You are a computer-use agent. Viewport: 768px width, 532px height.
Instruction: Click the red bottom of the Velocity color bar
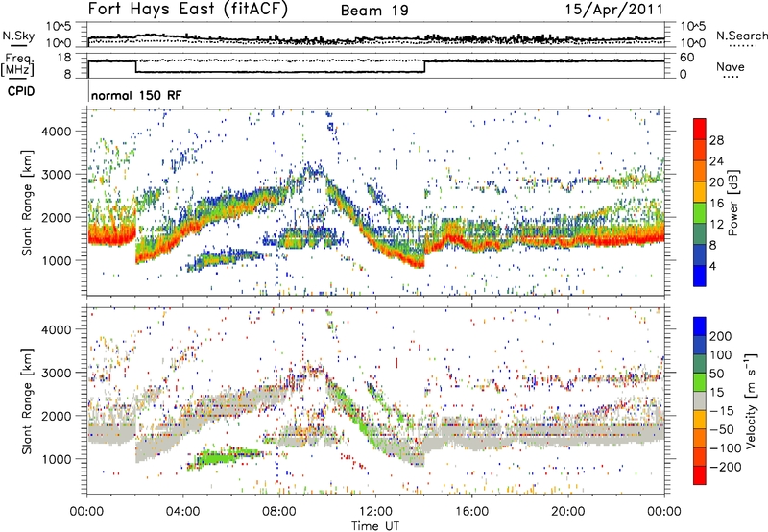tap(700, 475)
